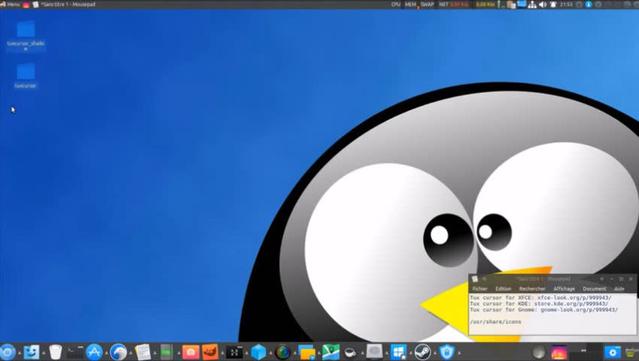The height and width of the screenshot is (361, 639).
Task: Launch the App Store 'A' icon
Action: (x=95, y=352)
